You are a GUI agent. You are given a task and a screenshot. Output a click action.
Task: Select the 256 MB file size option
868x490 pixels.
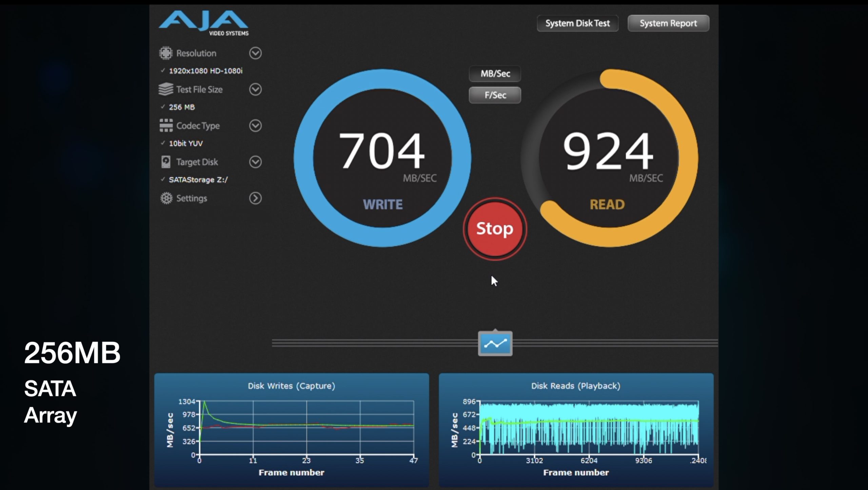(x=182, y=107)
